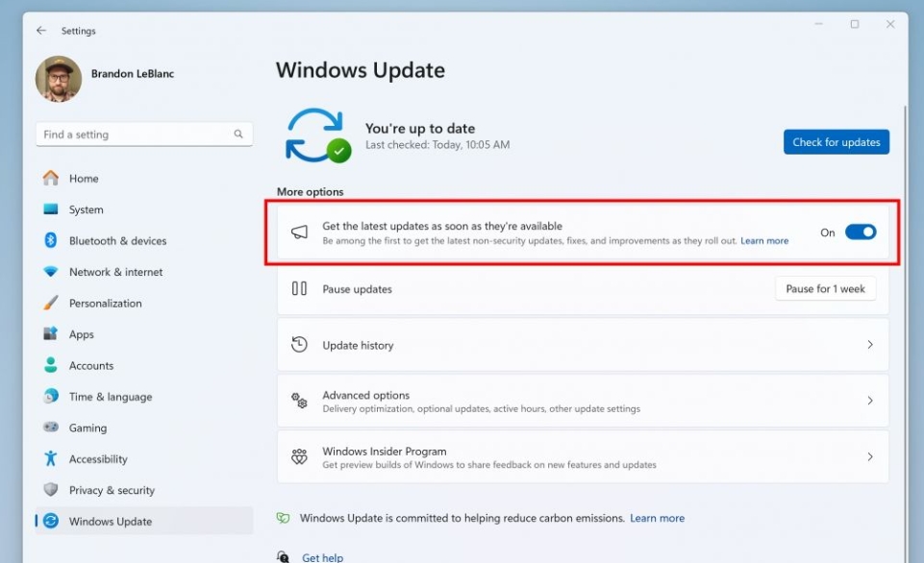Click the Get help icon
This screenshot has height=563, width=924.
click(x=283, y=556)
